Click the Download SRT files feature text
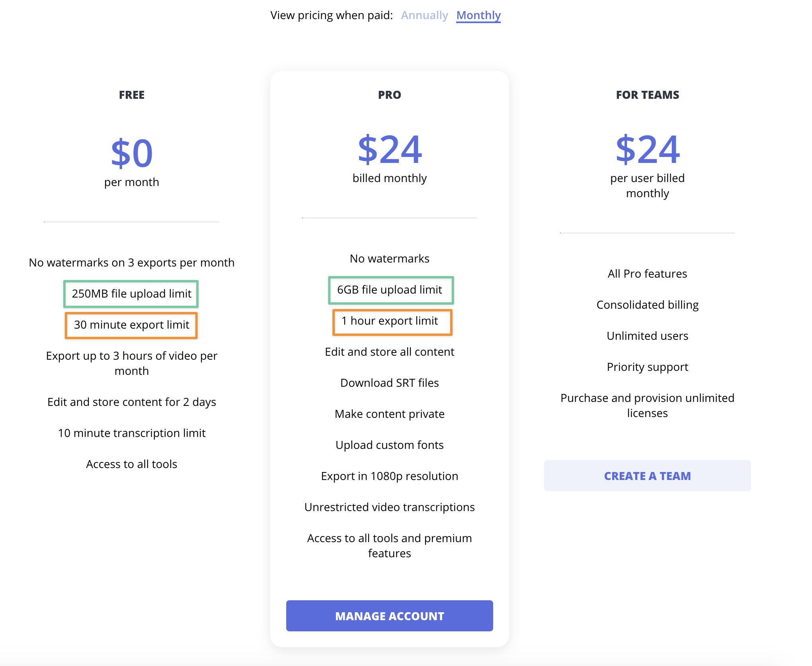The image size is (812, 666). (x=389, y=383)
